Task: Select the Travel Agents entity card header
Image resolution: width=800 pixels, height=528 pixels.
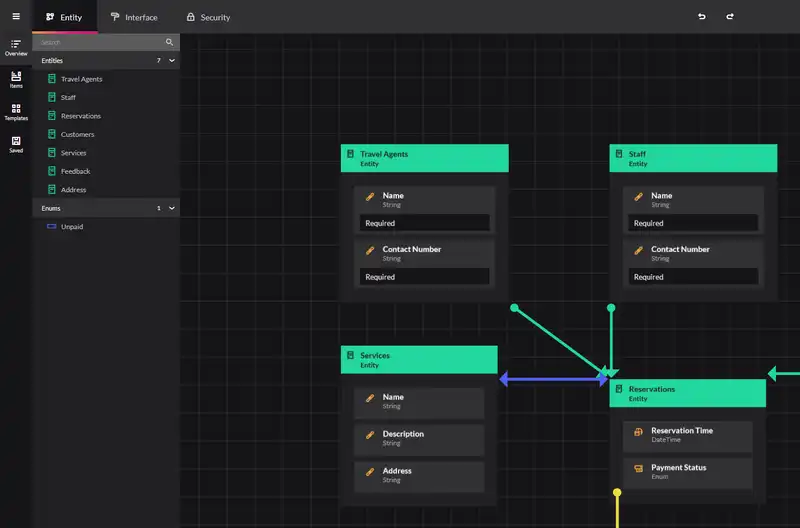Action: click(x=424, y=158)
